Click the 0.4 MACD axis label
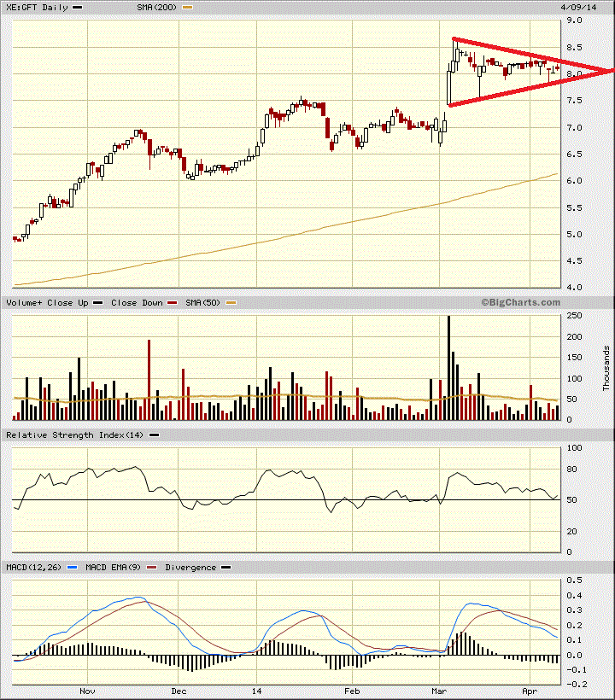 click(574, 596)
